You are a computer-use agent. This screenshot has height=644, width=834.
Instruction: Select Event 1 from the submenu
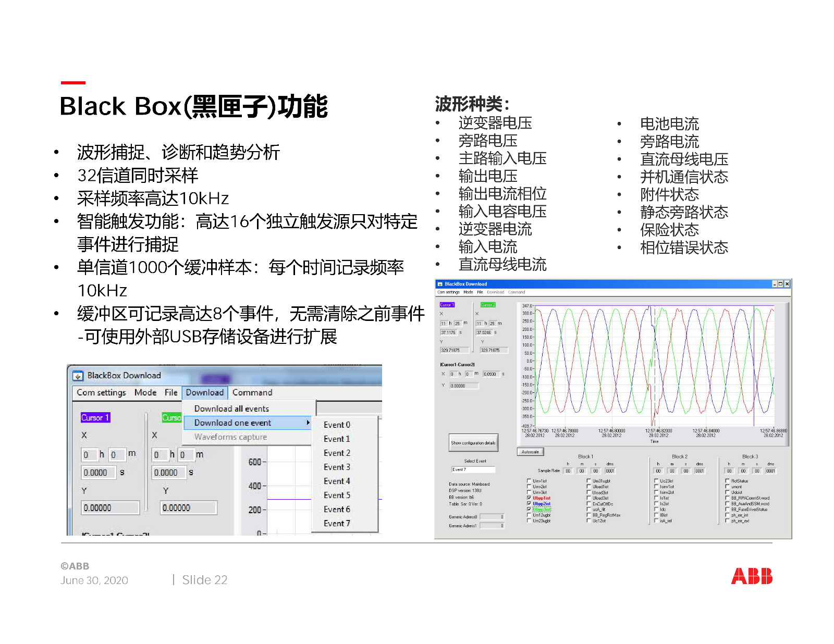coord(337,439)
